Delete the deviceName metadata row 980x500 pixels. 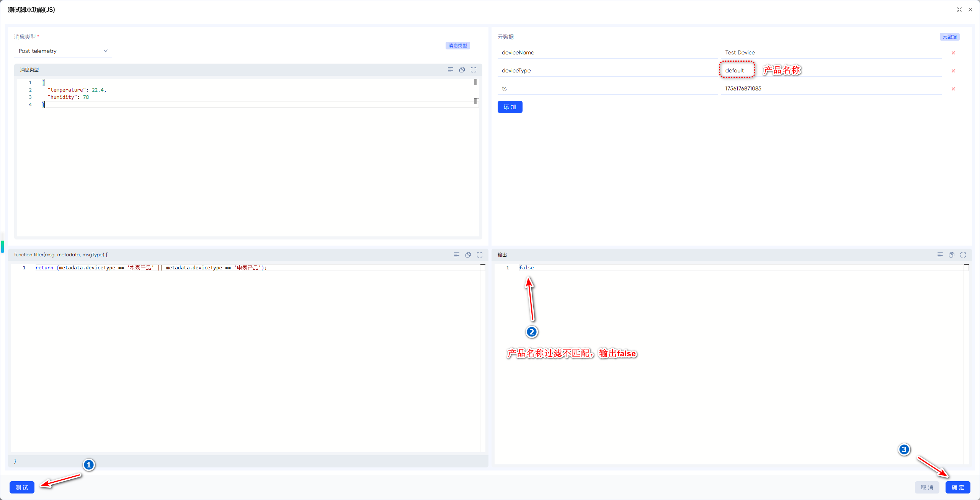coord(953,53)
